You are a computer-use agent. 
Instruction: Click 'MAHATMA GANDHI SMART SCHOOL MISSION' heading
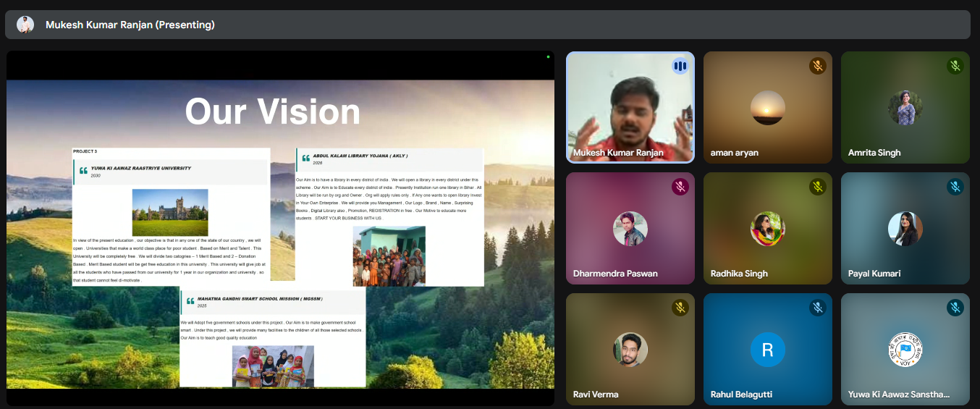(260, 298)
